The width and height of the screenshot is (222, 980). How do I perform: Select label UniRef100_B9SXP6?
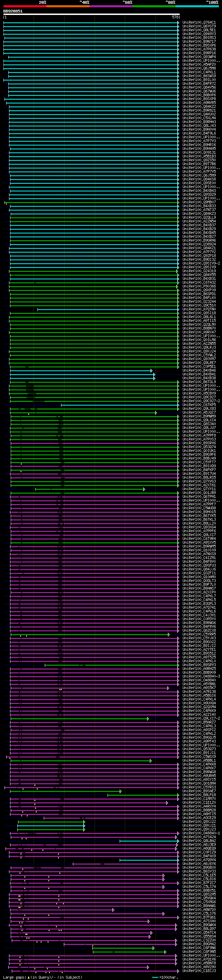[x=199, y=45]
